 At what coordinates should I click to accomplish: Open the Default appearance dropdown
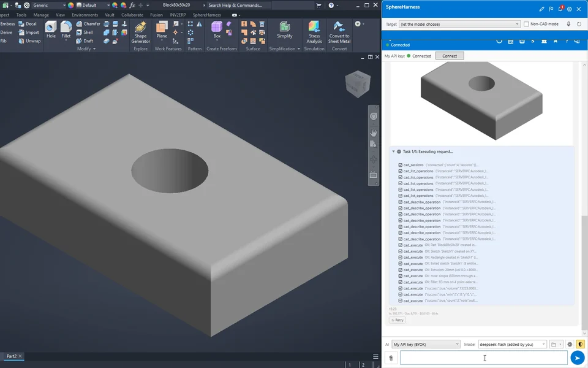(93, 6)
